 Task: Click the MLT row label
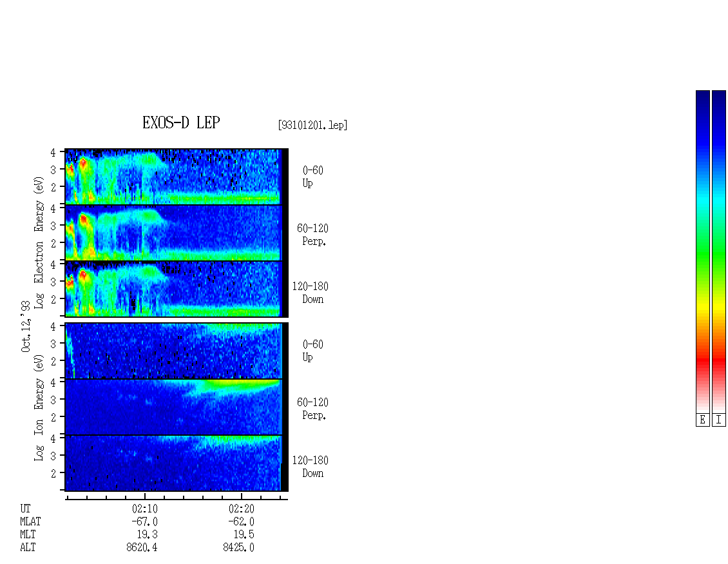28,534
